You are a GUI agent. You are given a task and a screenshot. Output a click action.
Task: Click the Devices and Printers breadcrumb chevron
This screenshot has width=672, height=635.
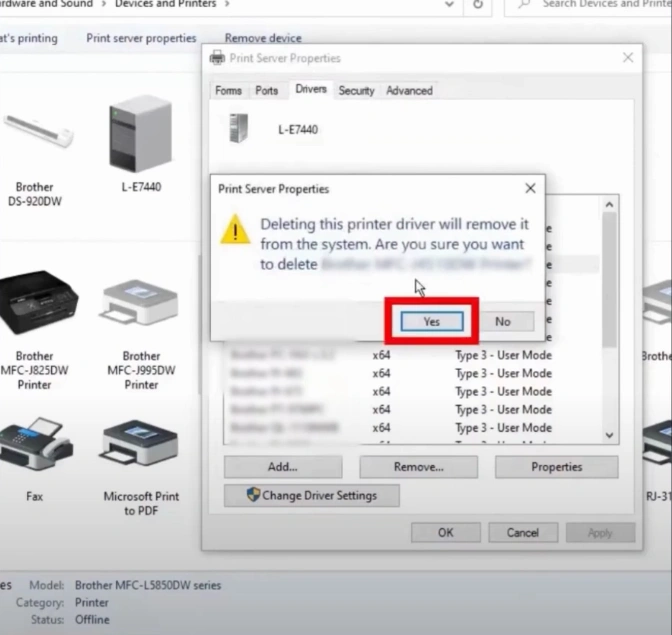pyautogui.click(x=227, y=5)
